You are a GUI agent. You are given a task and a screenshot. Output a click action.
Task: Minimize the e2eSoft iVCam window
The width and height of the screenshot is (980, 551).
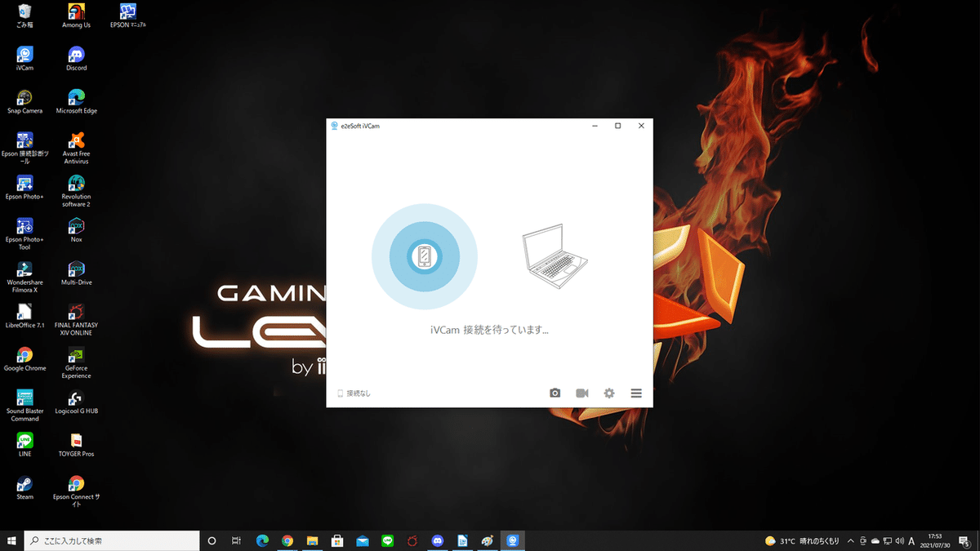[594, 126]
